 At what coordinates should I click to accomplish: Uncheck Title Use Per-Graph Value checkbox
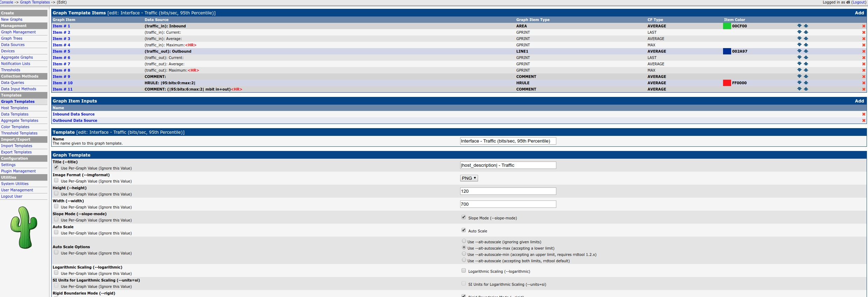(x=56, y=167)
